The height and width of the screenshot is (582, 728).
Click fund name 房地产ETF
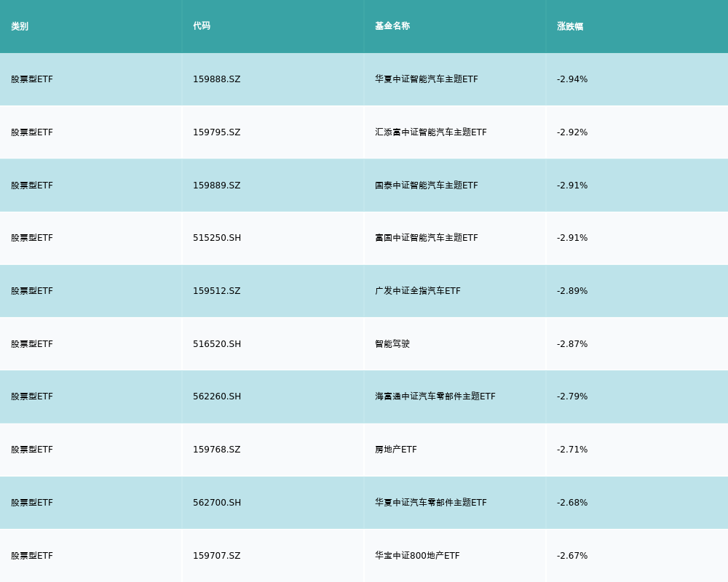[x=396, y=450]
